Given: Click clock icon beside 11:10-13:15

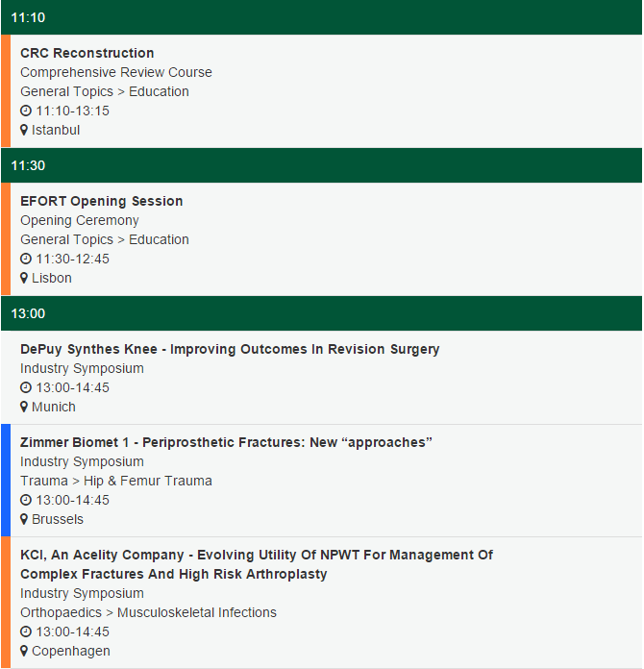Looking at the screenshot, I should click(26, 111).
